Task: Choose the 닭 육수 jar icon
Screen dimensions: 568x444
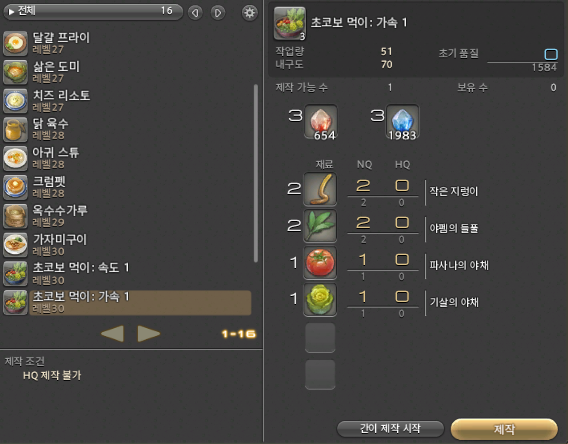Action: click(15, 129)
